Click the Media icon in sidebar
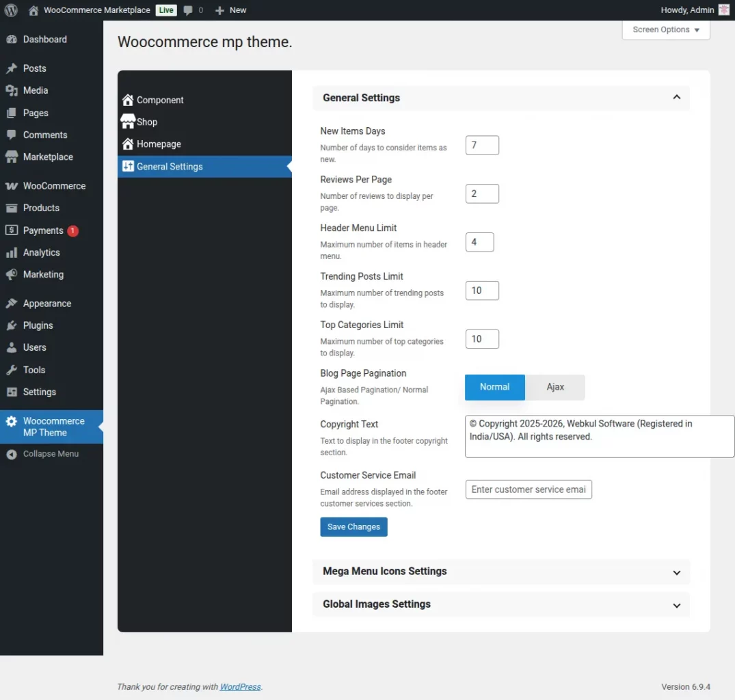 point(12,90)
